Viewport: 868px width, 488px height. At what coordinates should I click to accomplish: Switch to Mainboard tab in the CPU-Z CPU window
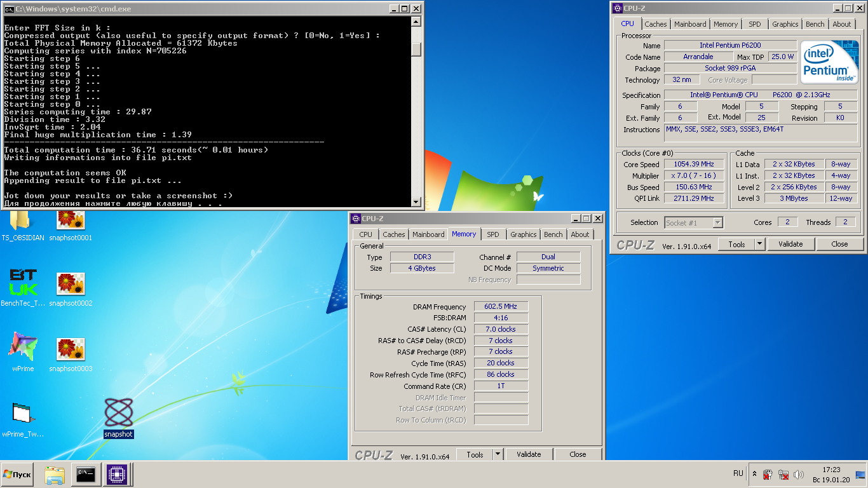pos(690,24)
